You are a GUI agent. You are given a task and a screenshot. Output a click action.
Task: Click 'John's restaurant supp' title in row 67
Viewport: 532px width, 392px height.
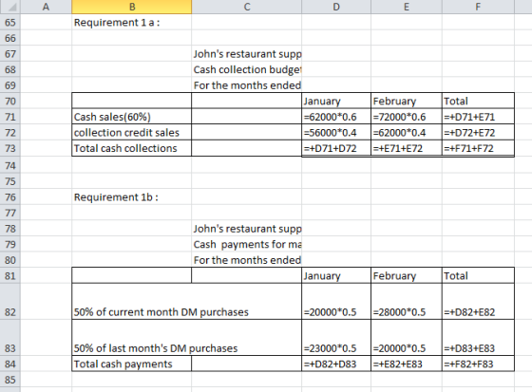[247, 53]
